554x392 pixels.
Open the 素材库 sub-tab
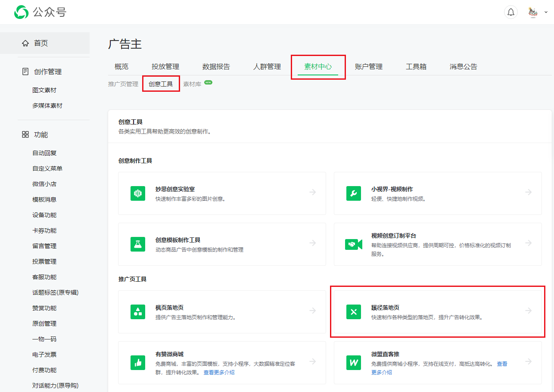click(192, 84)
